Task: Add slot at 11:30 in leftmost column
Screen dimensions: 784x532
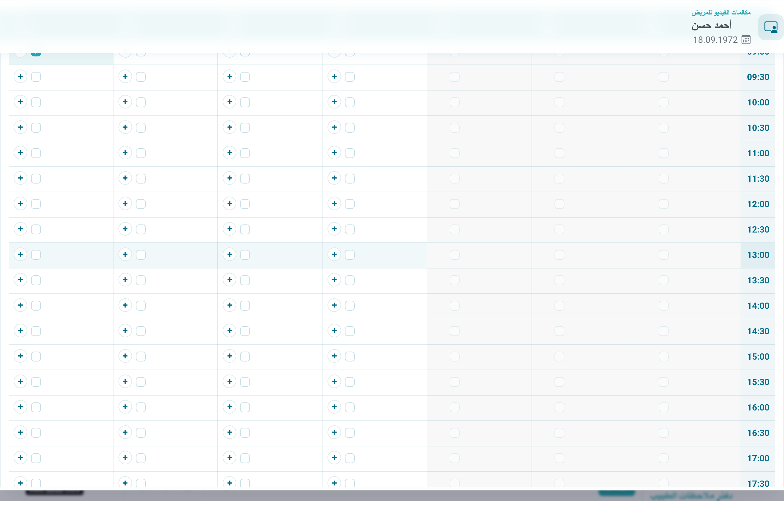Action: coord(20,178)
